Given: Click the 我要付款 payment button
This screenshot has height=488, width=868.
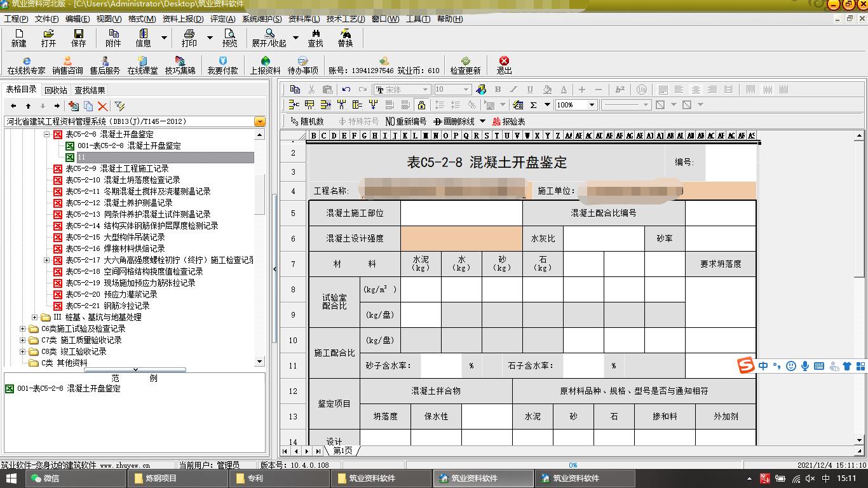Looking at the screenshot, I should [x=223, y=65].
